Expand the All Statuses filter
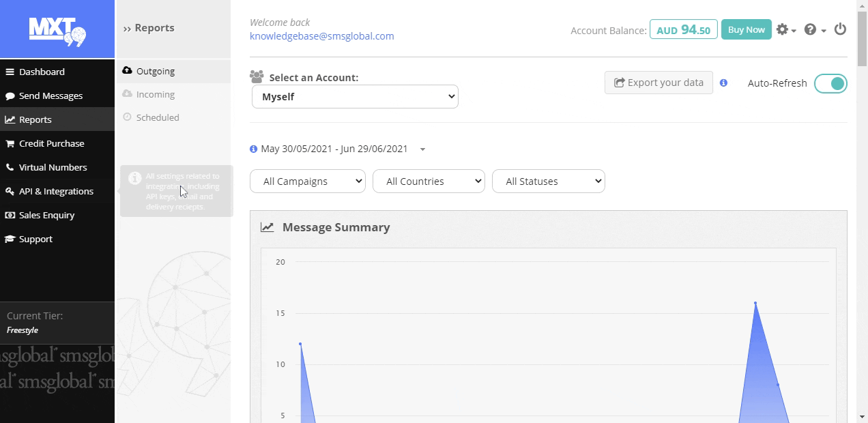868x423 pixels. 548,181
